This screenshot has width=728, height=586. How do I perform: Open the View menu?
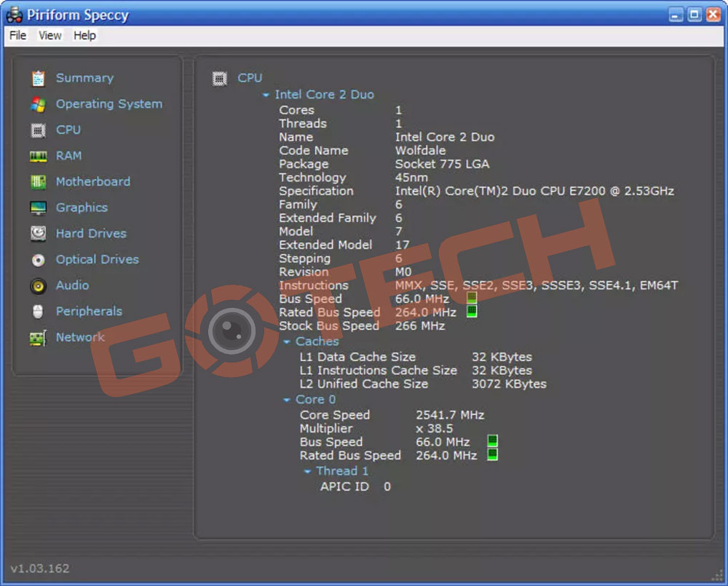pos(50,36)
